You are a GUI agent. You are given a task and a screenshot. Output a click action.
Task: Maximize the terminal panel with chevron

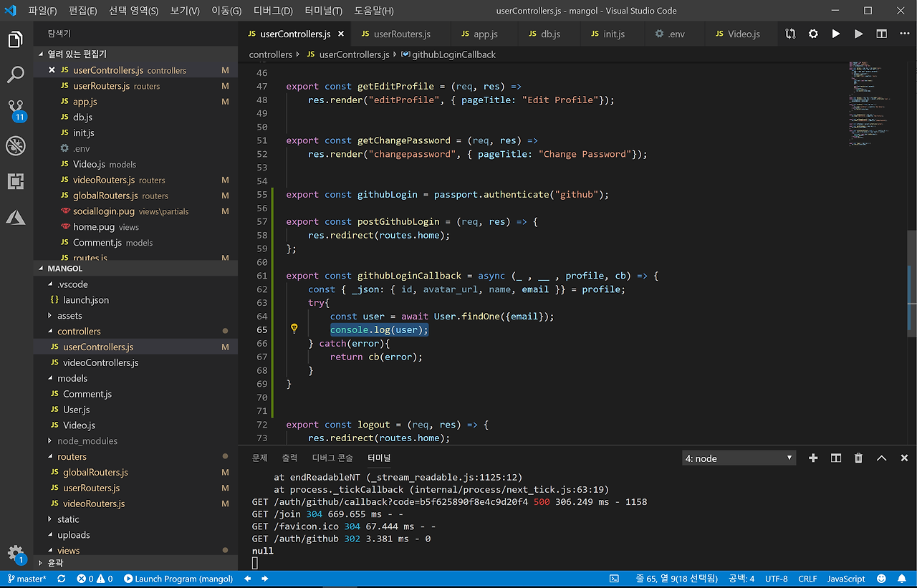(x=881, y=458)
